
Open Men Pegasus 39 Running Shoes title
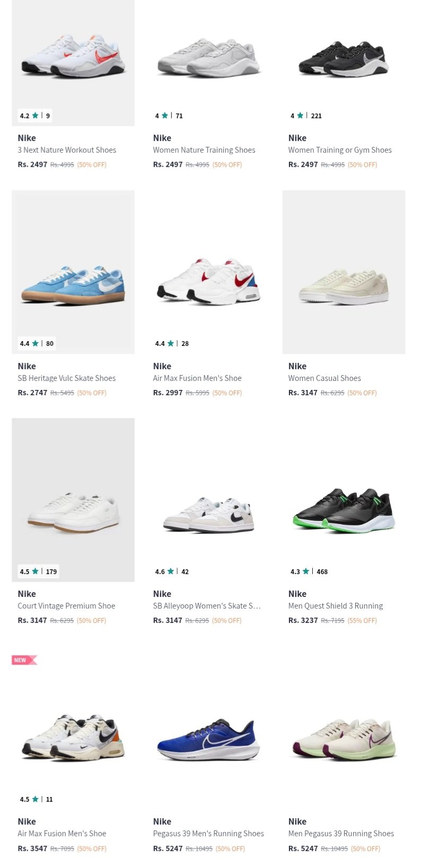tap(341, 834)
